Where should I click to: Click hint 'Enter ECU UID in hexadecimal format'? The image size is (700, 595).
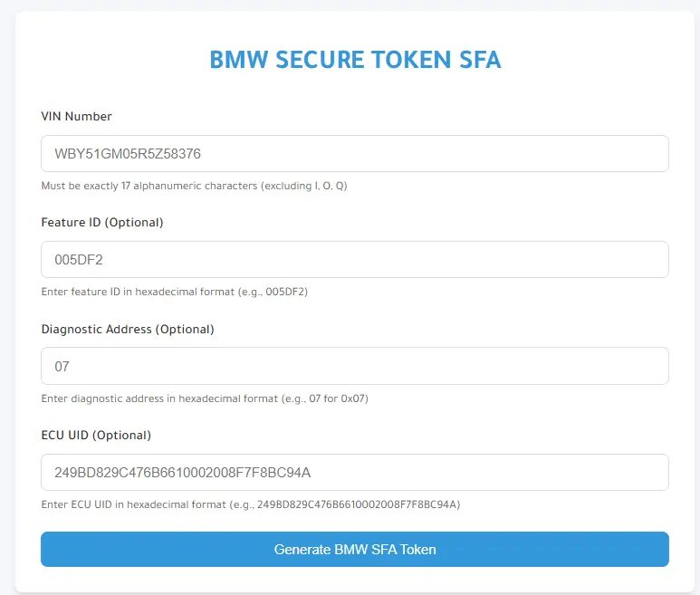point(251,504)
